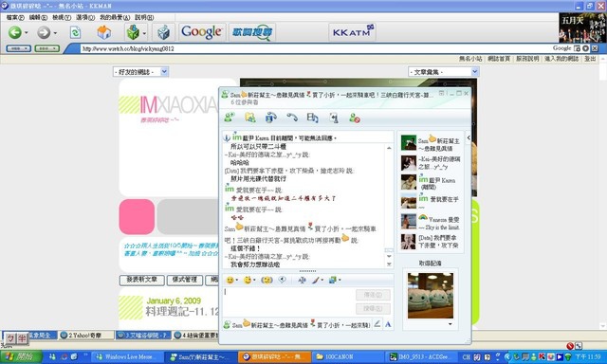The height and width of the screenshot is (364, 607).
Task: Switch to Windows Live Messenger taskbar button
Action: (126, 356)
